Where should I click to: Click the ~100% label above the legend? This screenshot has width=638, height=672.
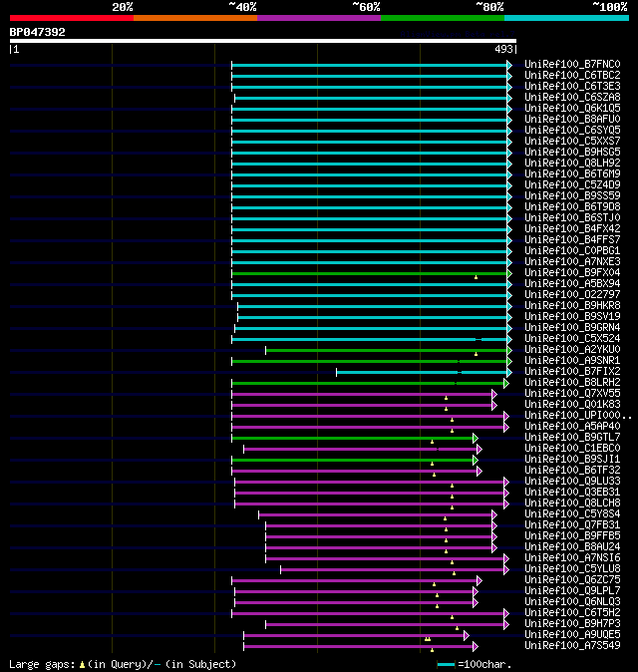(x=610, y=7)
